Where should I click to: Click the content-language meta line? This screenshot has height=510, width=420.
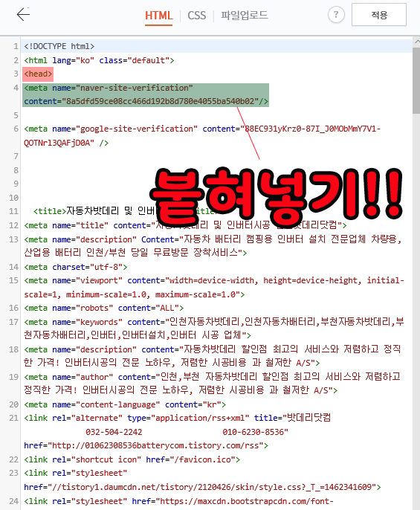pyautogui.click(x=125, y=404)
